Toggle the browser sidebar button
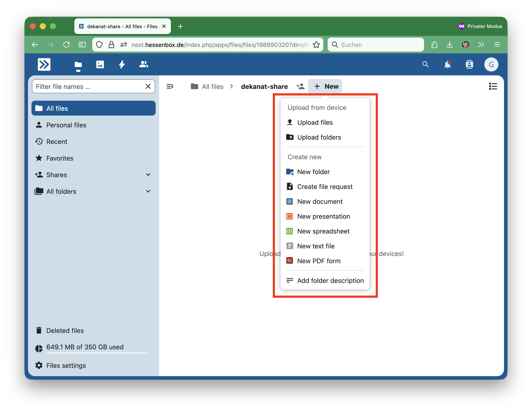The width and height of the screenshot is (532, 412). pos(82,45)
